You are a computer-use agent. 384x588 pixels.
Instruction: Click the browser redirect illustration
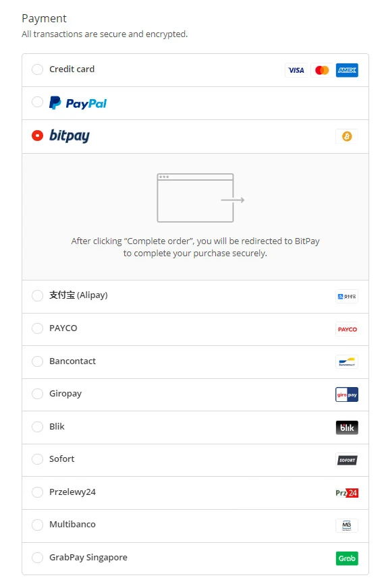(x=201, y=198)
